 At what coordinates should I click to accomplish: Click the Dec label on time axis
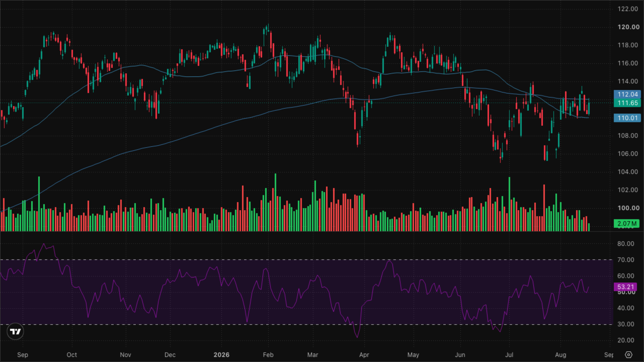170,355
